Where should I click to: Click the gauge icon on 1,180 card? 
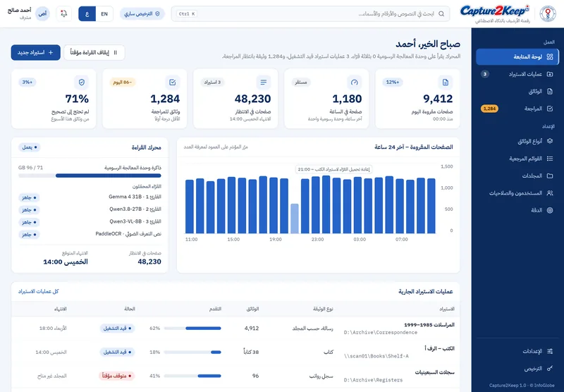coord(355,82)
